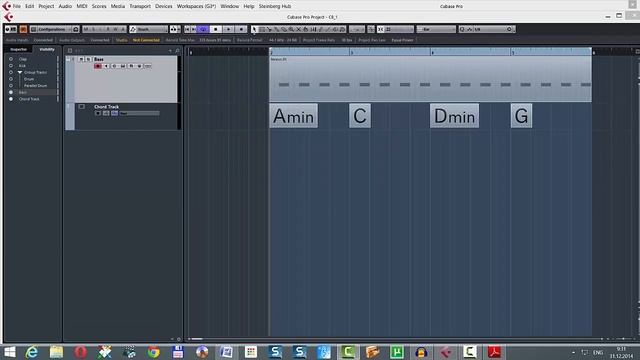Open Adobe Acrobat from the taskbar
This screenshot has width=640, height=360.
pyautogui.click(x=494, y=352)
